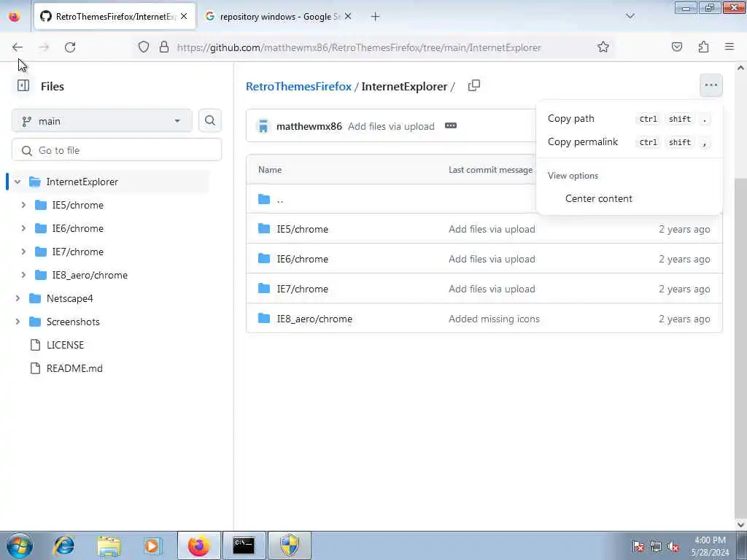Click the site security padlock icon

(164, 47)
